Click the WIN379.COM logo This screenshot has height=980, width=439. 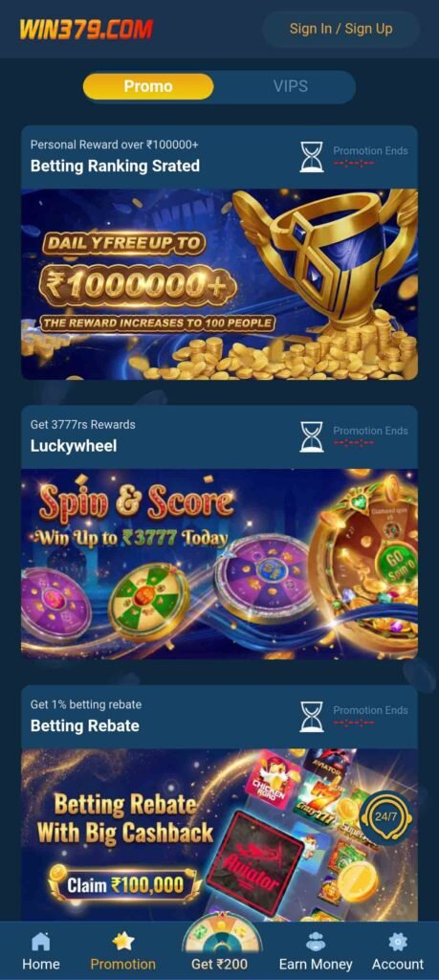pos(86,30)
